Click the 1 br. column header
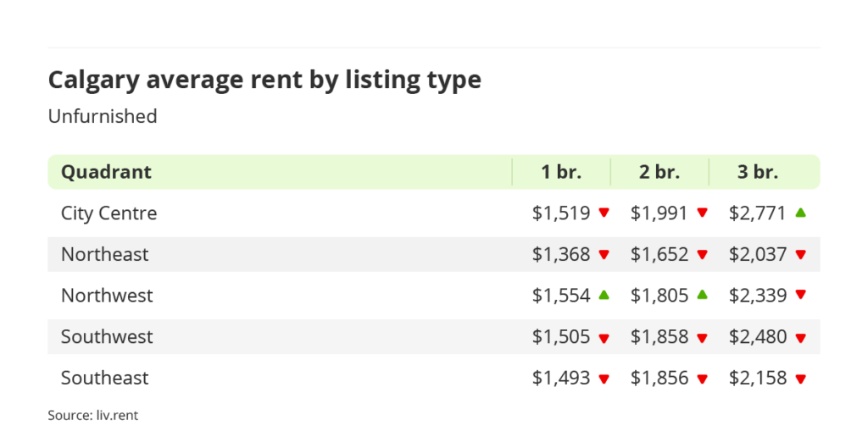868x448 pixels. coord(561,172)
